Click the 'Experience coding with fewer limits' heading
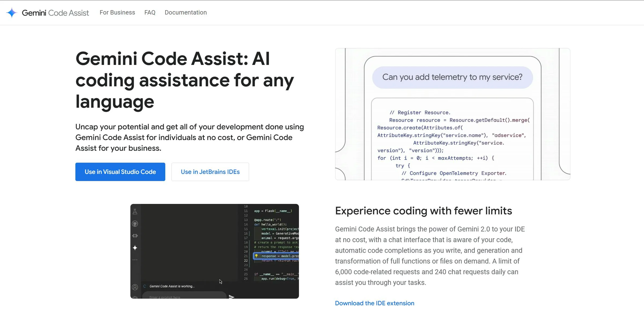This screenshot has height=319, width=644. [x=423, y=211]
